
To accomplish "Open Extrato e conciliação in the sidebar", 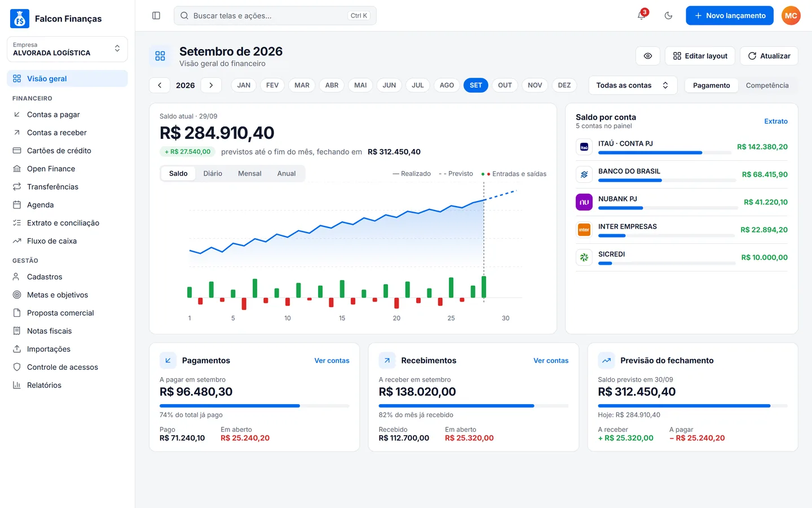I will coord(67,223).
